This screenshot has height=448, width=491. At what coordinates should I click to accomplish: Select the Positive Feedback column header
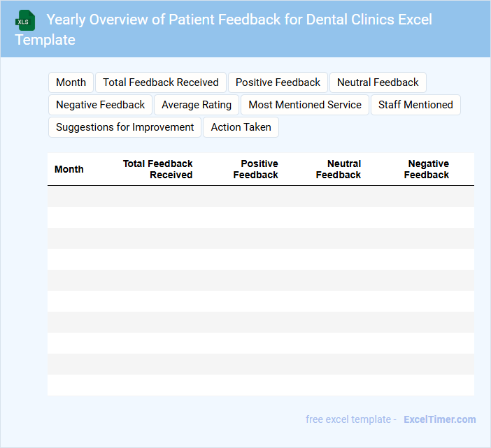tap(256, 169)
